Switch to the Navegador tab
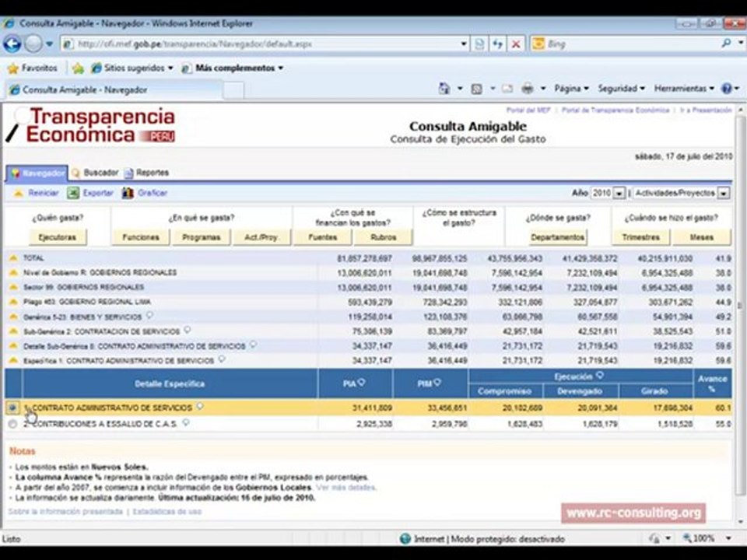Image resolution: width=747 pixels, height=560 pixels. point(37,173)
